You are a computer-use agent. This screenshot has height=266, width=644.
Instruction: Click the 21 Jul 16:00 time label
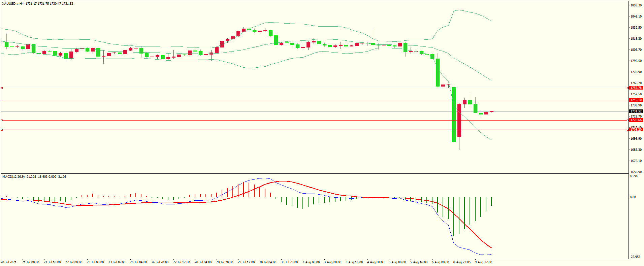tap(52, 262)
